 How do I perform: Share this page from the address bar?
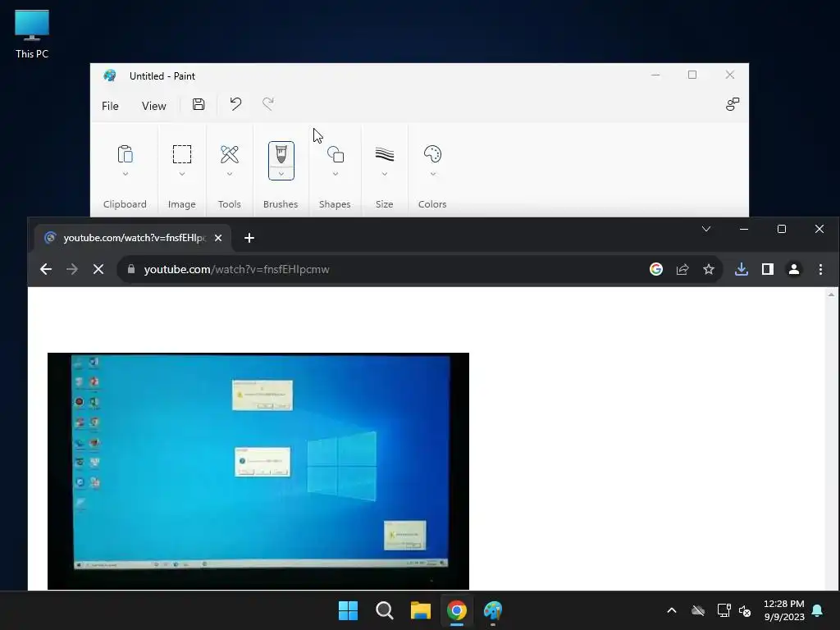[x=682, y=269]
